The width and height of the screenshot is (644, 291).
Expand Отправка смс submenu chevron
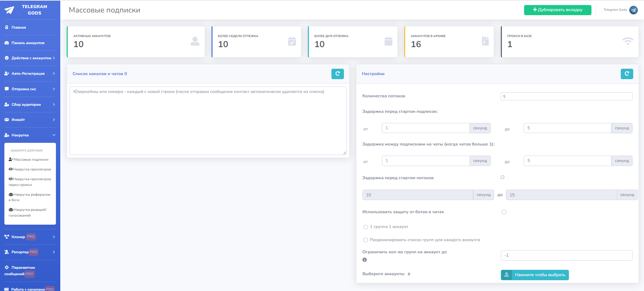point(54,89)
